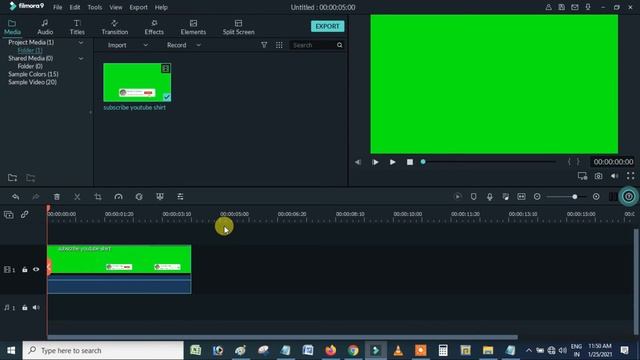Switch to the Elements tab

point(193,27)
